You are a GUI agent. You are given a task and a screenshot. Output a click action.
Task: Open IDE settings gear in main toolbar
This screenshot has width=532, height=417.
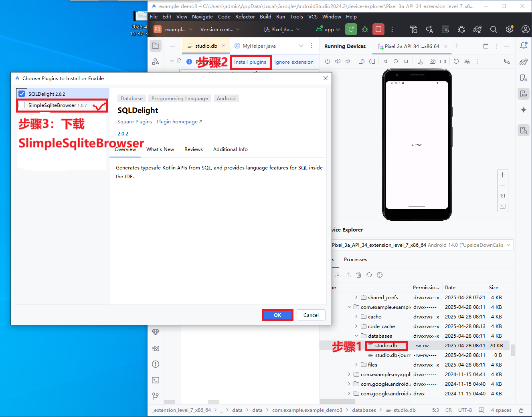tap(510, 29)
